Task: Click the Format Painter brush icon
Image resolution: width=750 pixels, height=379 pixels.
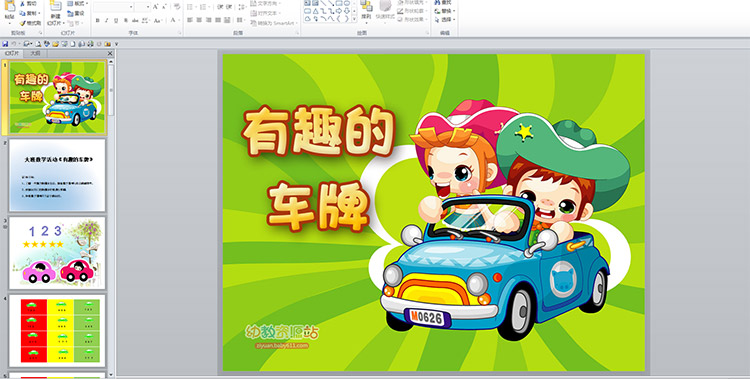Action: point(22,23)
